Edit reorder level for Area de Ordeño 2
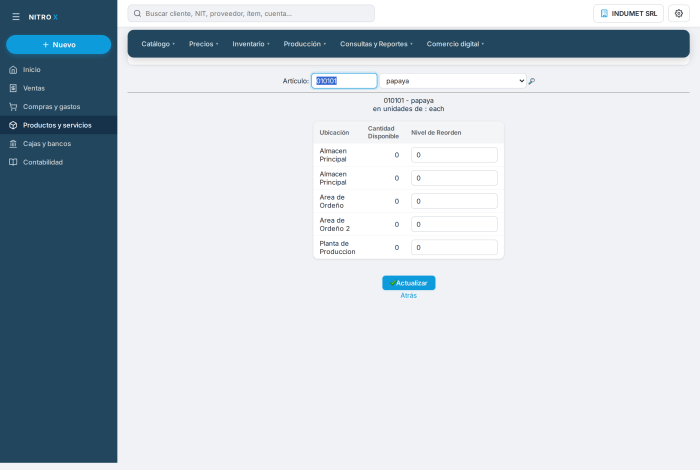 click(454, 225)
